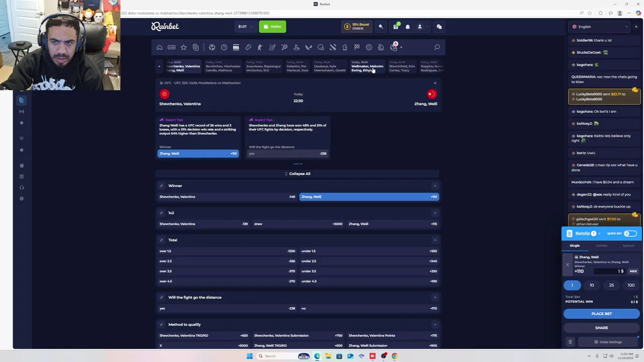Open the $1.07 balance dropdown

pyautogui.click(x=245, y=27)
